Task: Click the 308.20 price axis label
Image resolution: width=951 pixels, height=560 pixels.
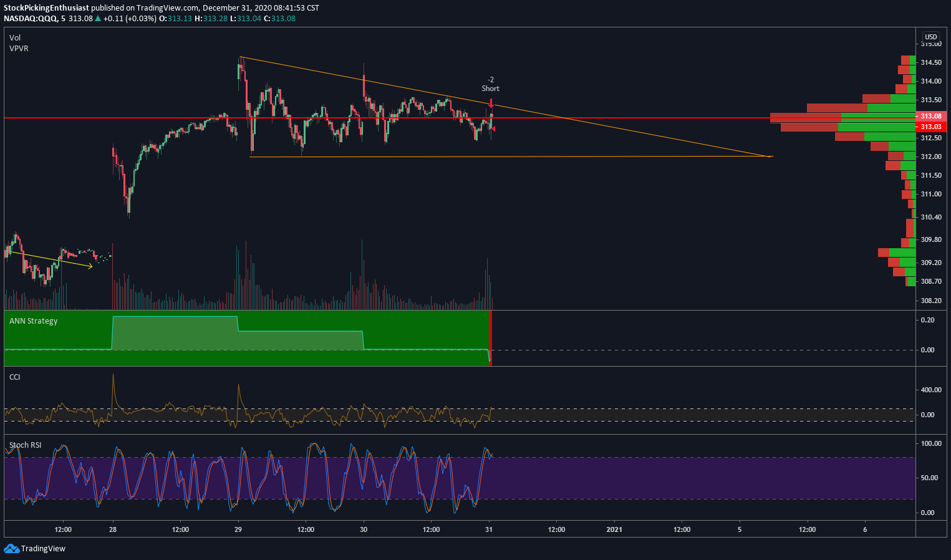Action: [x=931, y=301]
